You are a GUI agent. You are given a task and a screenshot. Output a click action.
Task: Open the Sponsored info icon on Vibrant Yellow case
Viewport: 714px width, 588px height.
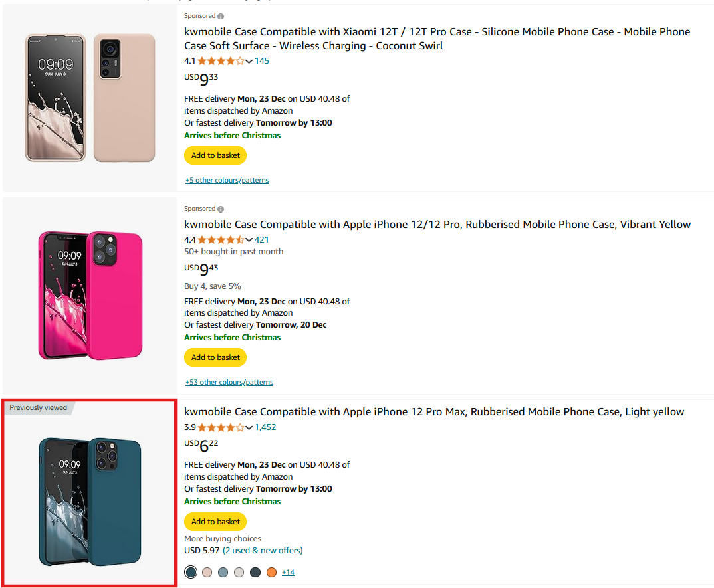tap(220, 208)
